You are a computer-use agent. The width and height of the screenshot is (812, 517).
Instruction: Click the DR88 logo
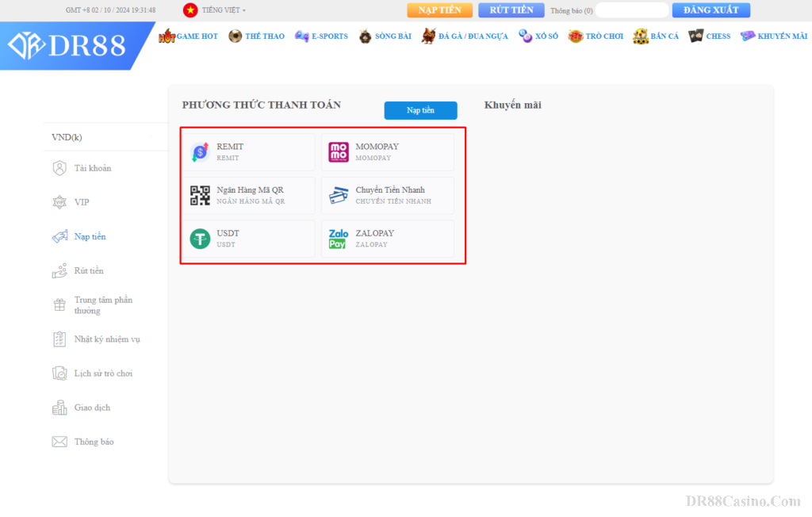[67, 45]
